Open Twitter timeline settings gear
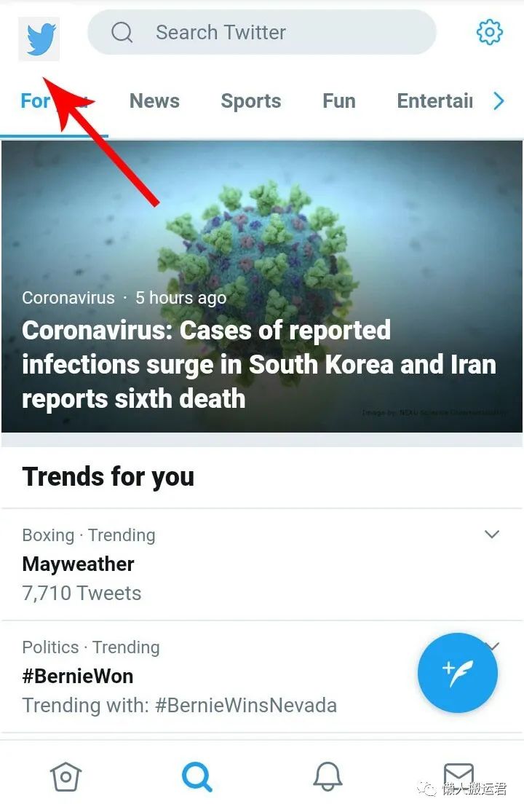The image size is (524, 812). [490, 32]
